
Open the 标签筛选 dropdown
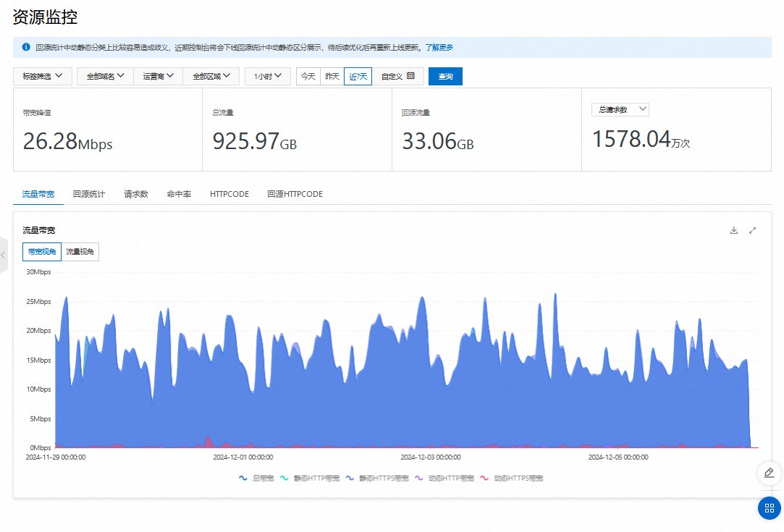43,76
